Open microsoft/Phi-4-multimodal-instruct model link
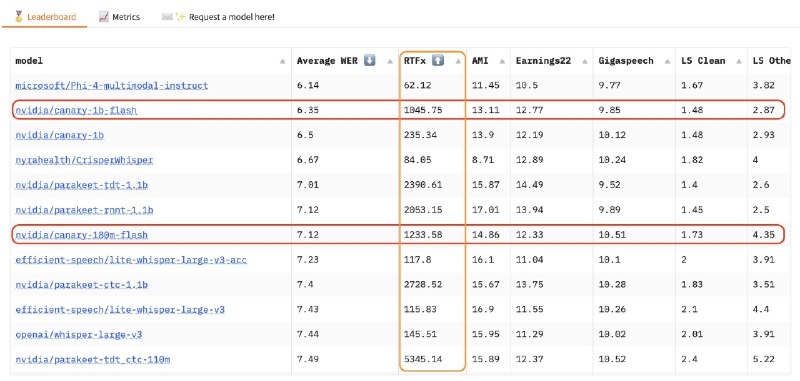 [x=112, y=86]
